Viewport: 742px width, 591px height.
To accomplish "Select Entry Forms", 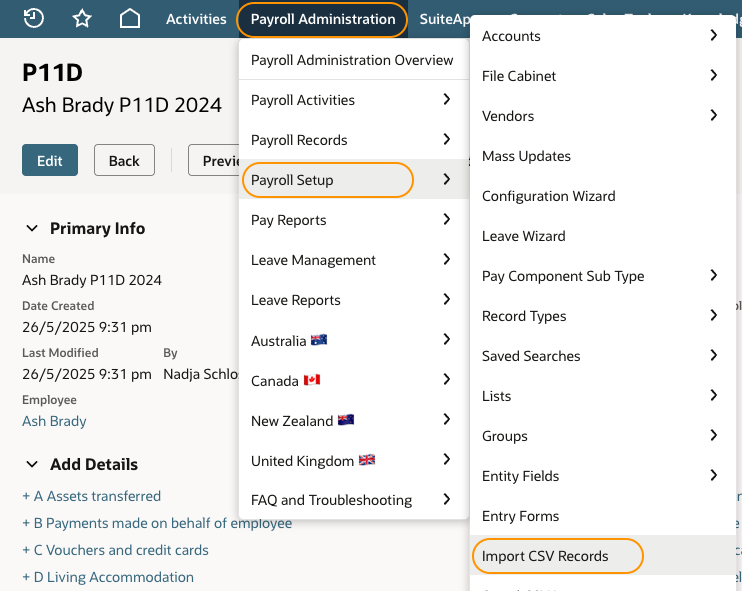I will [603, 516].
